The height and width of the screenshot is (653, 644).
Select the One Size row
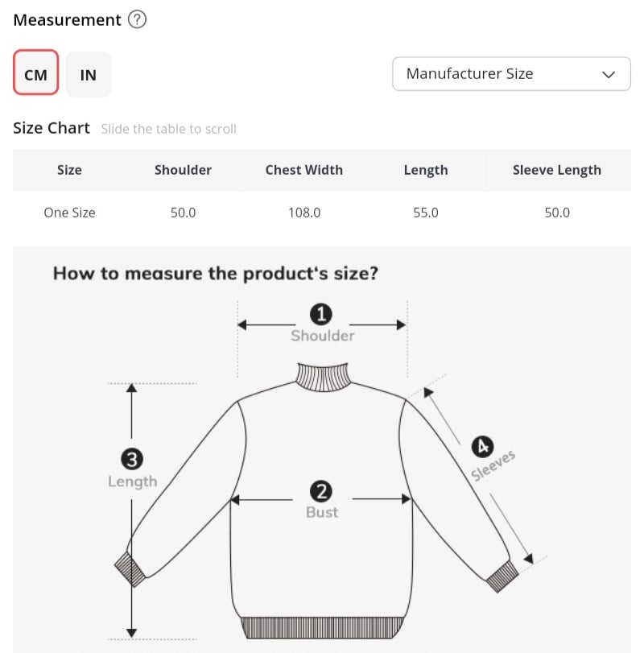69,213
